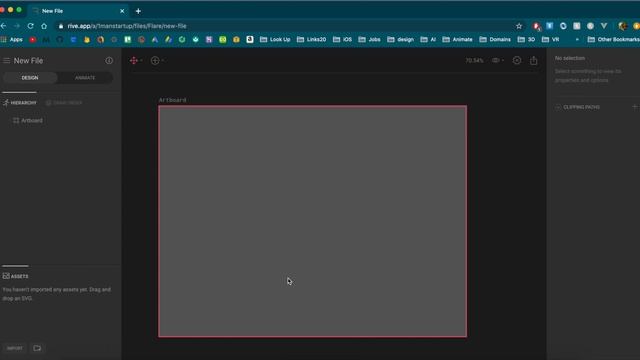Open the AI bookmarks folder
Image resolution: width=640 pixels, height=360 pixels.
click(428, 39)
